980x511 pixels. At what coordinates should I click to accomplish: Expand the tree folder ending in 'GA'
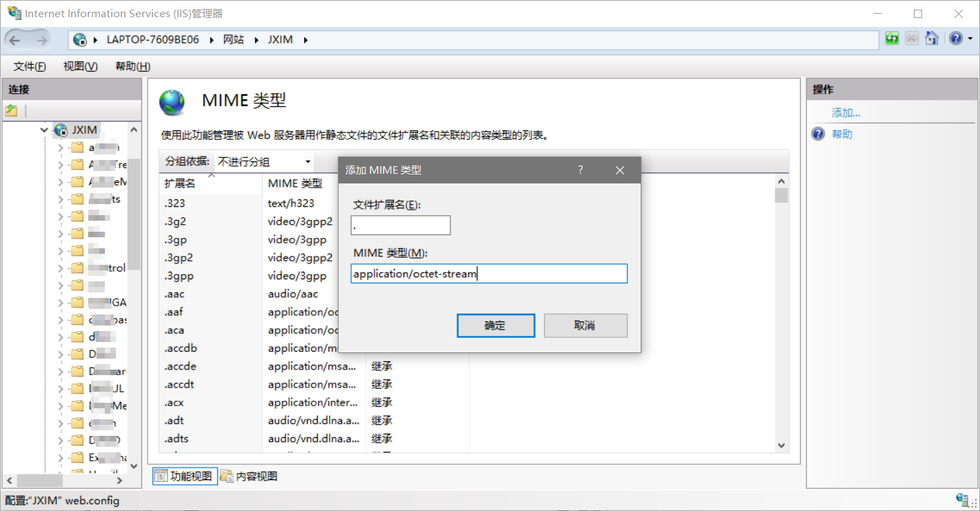61,303
